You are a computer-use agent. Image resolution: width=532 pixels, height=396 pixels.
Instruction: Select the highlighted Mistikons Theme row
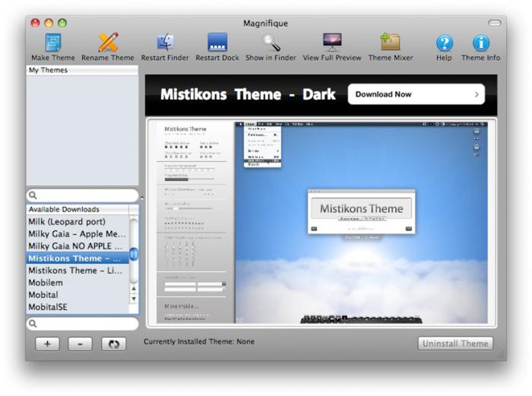coord(78,258)
